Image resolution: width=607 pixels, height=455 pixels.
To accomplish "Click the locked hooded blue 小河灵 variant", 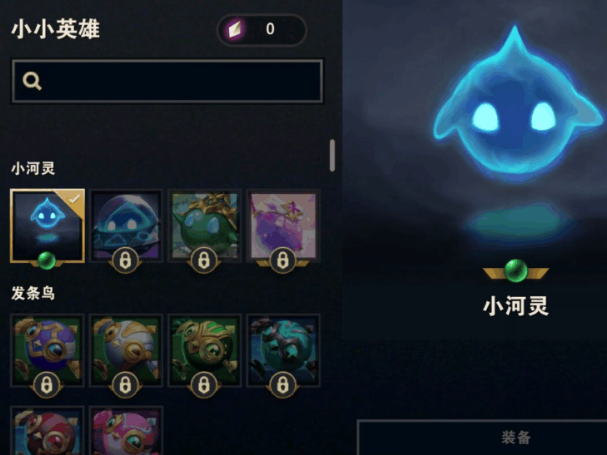I will pos(126,226).
